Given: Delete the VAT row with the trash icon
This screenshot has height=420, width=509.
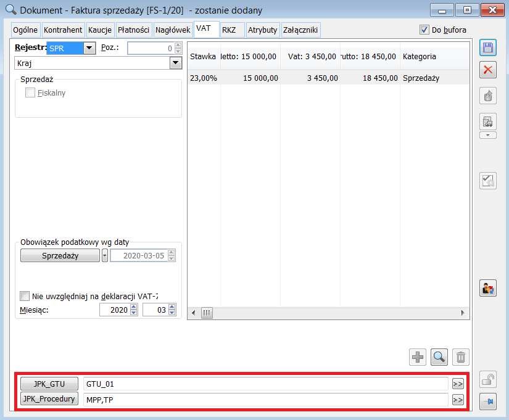Looking at the screenshot, I should [x=460, y=357].
